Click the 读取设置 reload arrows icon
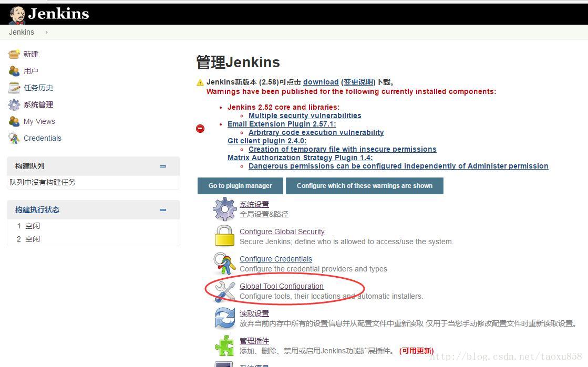 pos(224,318)
